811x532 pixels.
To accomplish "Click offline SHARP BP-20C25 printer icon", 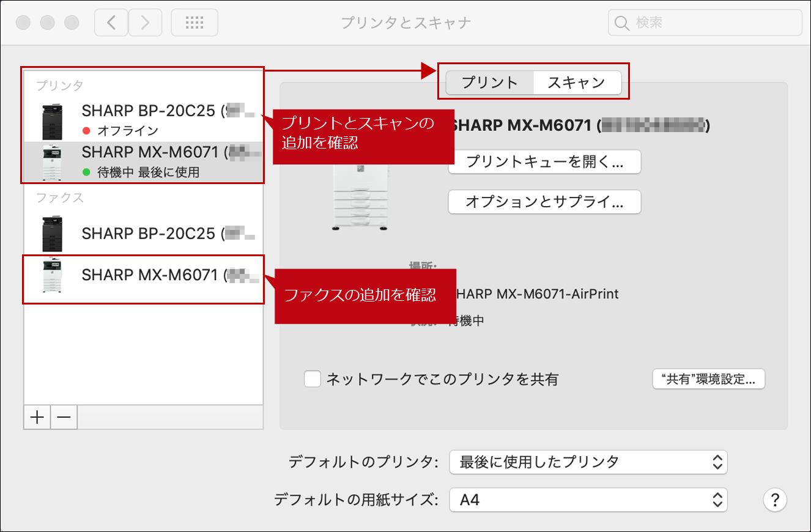I will click(x=53, y=121).
